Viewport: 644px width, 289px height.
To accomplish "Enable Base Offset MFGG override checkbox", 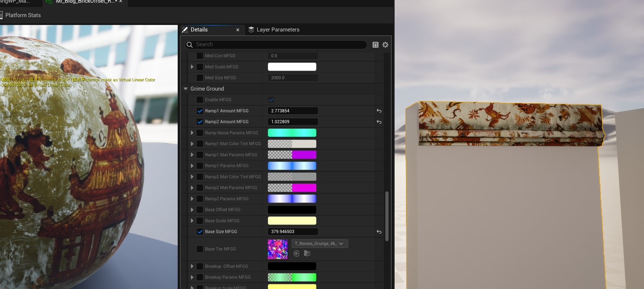I will tap(200, 210).
